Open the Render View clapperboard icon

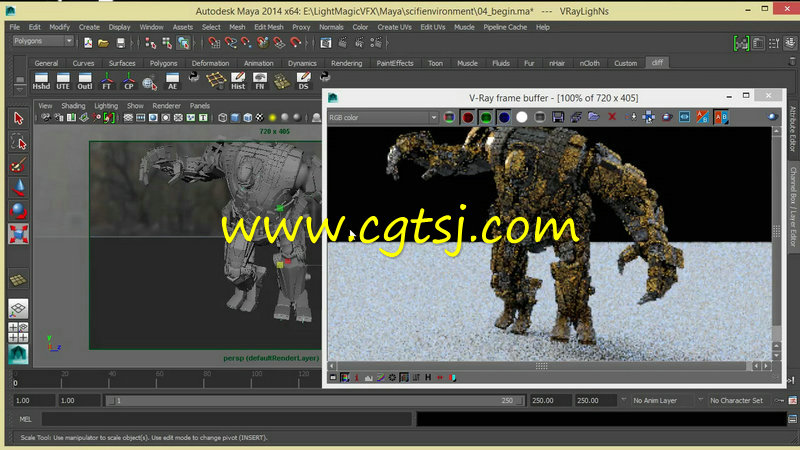[x=326, y=43]
